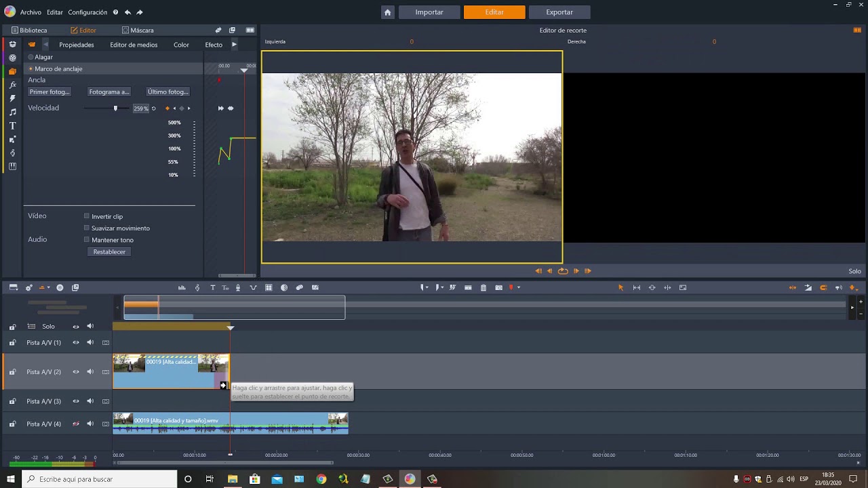Toggle visibility eye for Pista A/V (4)

(x=76, y=424)
